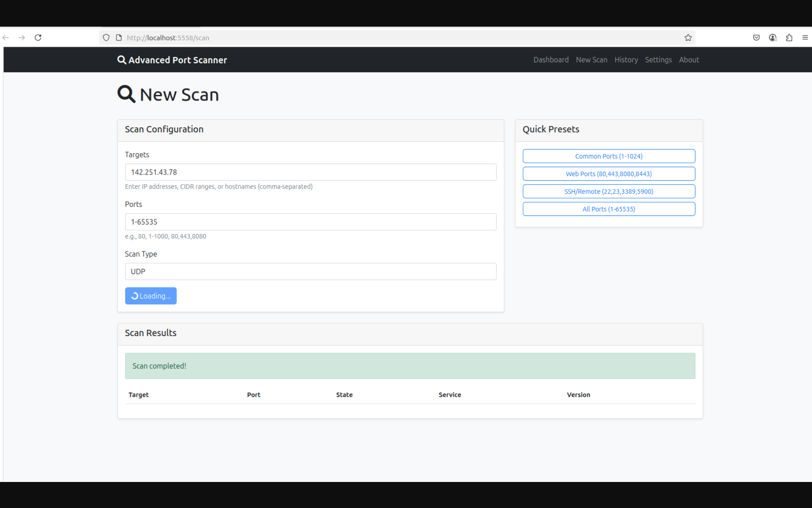Open the History nav item
This screenshot has width=812, height=508.
point(626,60)
